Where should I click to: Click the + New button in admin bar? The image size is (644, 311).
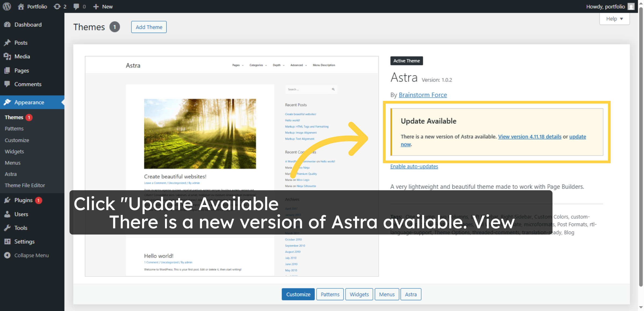tap(103, 6)
